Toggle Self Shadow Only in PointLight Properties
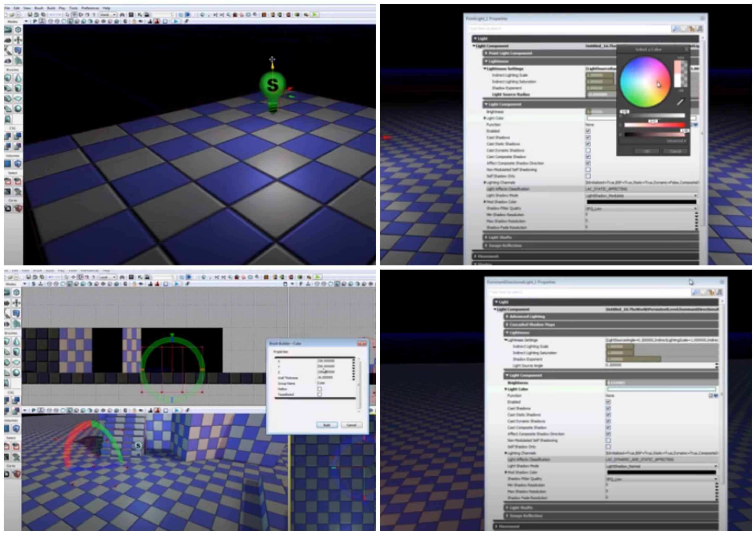756x535 pixels. tap(588, 176)
